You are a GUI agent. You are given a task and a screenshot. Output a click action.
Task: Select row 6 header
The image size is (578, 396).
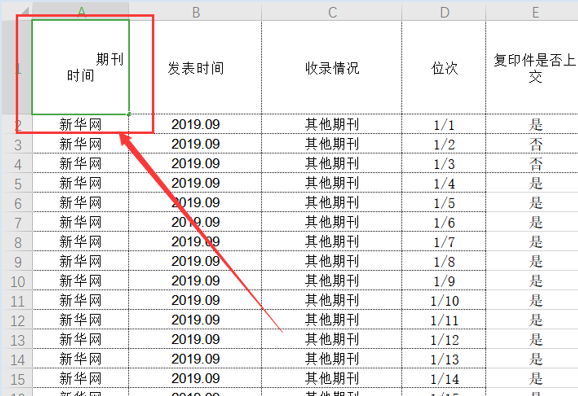pyautogui.click(x=18, y=202)
